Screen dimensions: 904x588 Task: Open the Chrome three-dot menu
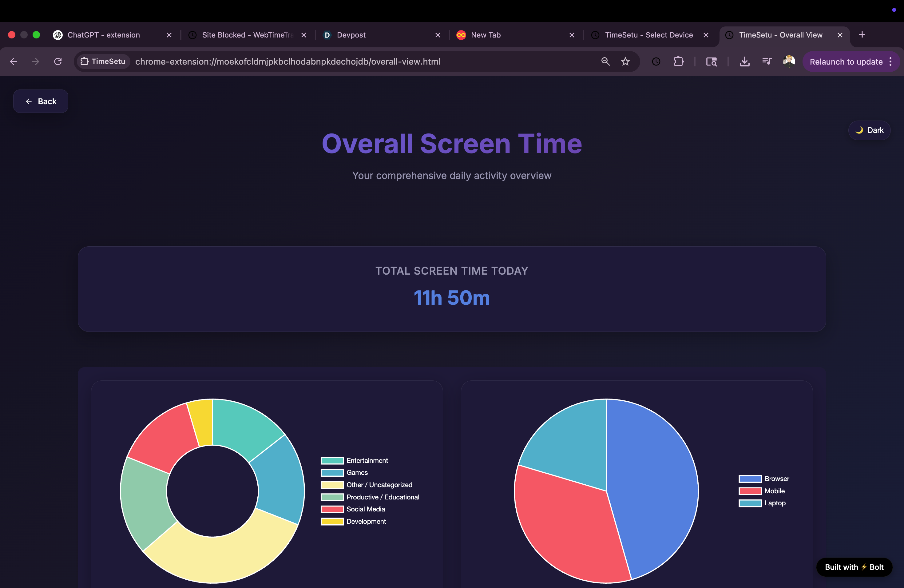[x=890, y=62]
